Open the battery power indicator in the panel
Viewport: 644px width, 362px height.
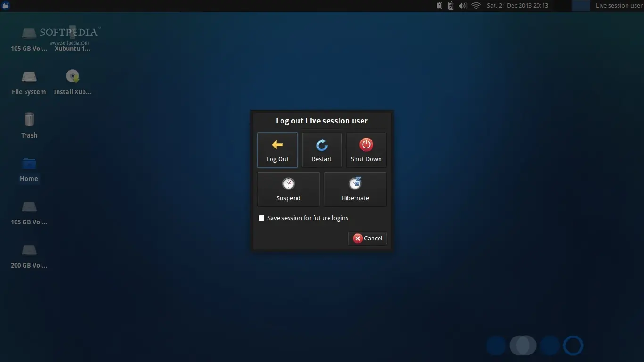[451, 6]
